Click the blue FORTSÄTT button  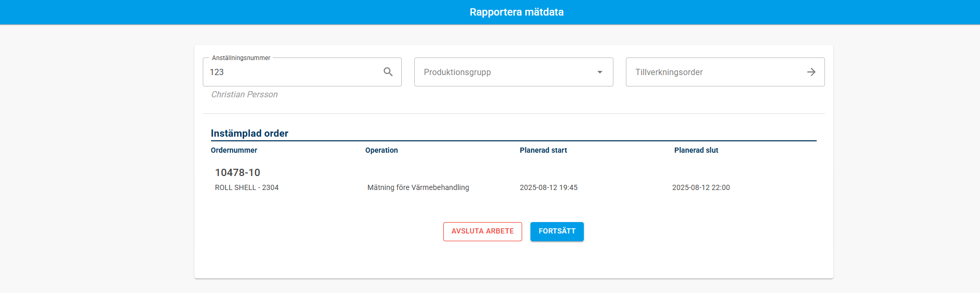click(557, 231)
